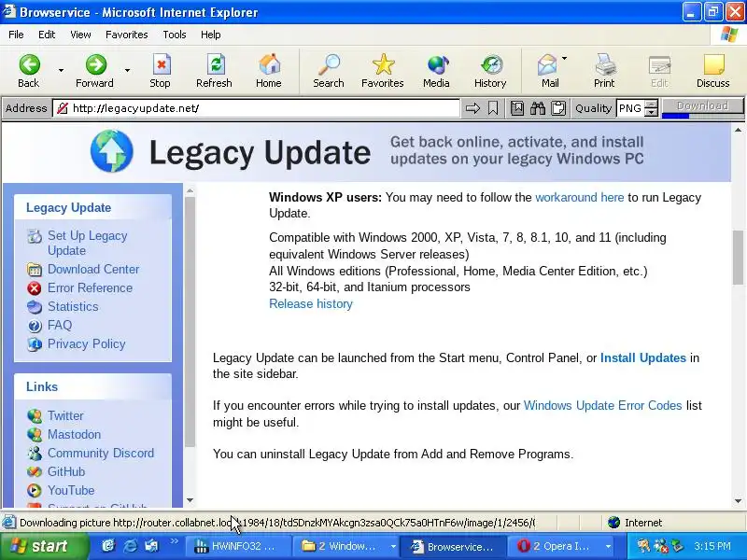Click the Start button
This screenshot has height=560, width=747.
[43, 546]
